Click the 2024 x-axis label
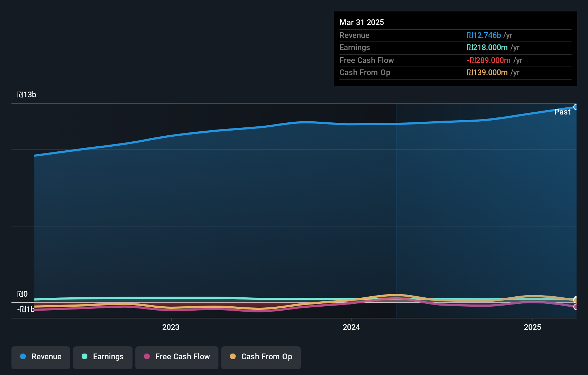 click(351, 327)
